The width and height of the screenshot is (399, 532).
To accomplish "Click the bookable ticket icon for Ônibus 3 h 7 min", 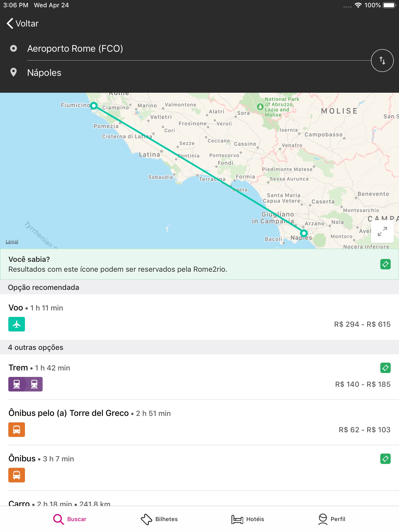I will 385,459.
